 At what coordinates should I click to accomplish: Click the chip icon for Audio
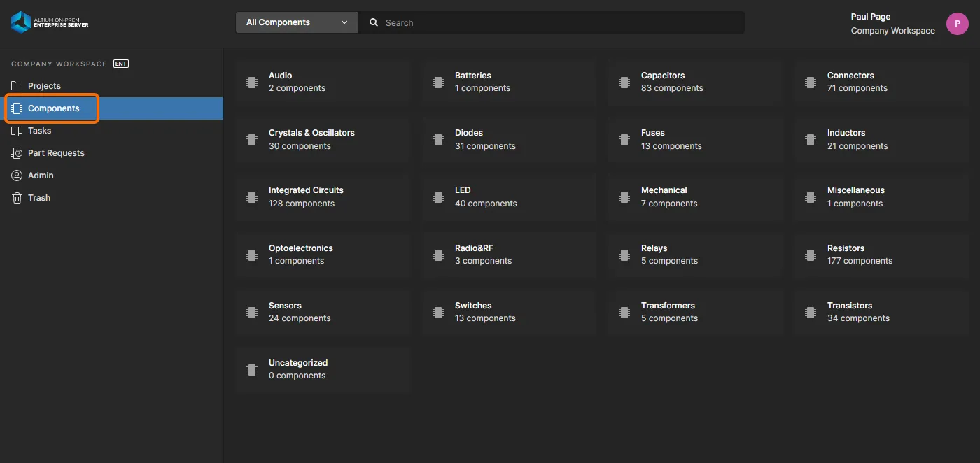click(252, 82)
